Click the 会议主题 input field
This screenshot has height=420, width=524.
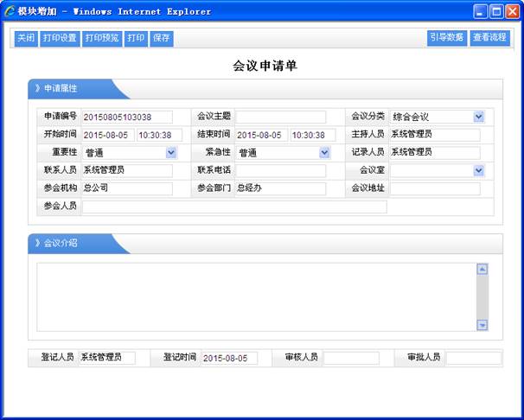(x=281, y=117)
